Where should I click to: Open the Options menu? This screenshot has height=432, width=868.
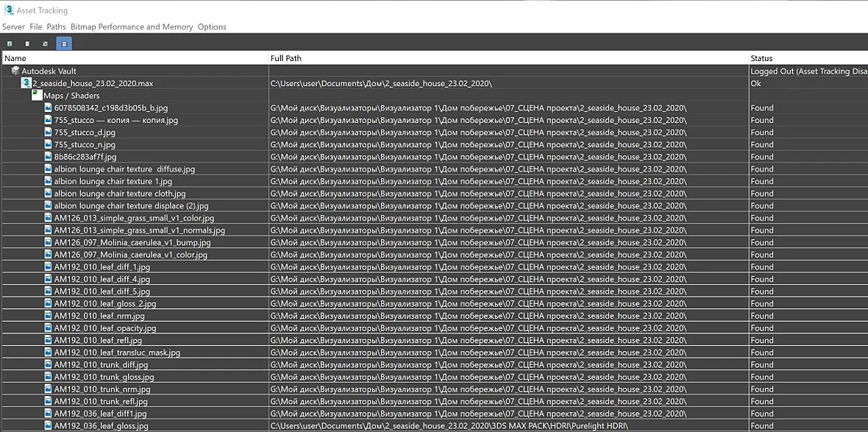coord(212,26)
